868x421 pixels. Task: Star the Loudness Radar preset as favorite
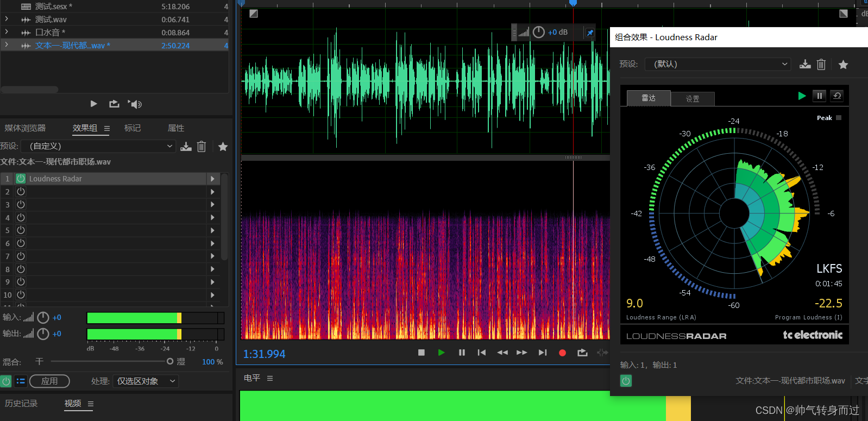843,65
